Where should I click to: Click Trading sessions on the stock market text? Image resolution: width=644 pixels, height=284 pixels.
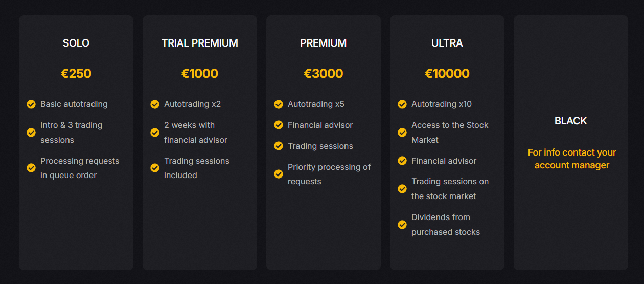[x=450, y=189]
